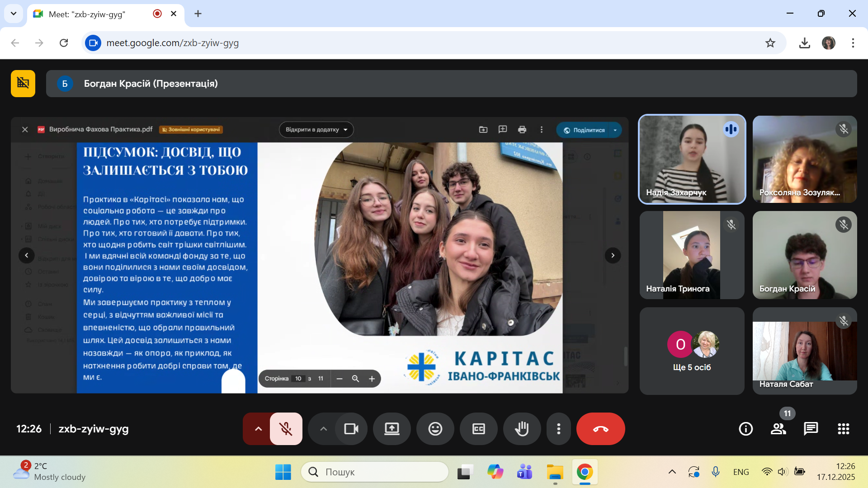Toggle the camera on or off
The height and width of the screenshot is (488, 868).
(x=351, y=429)
